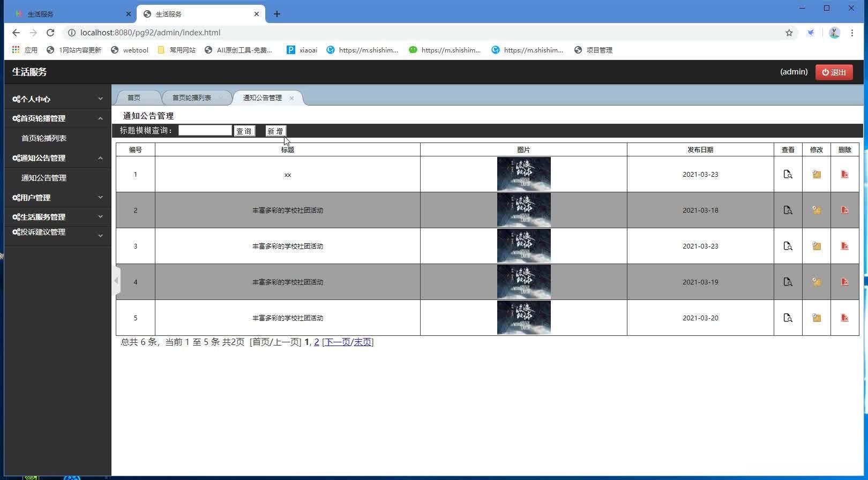Edit the announcement in row 2
The image size is (868, 480).
(x=816, y=210)
